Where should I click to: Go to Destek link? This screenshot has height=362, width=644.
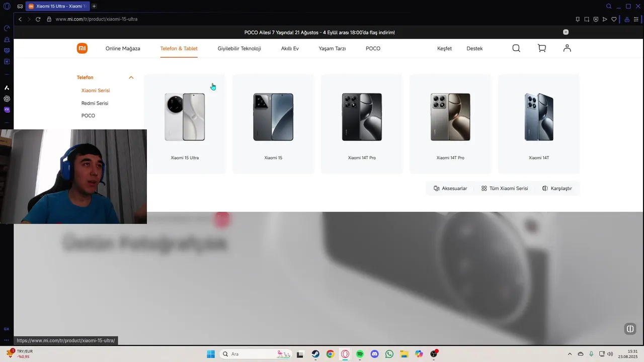coord(474,49)
